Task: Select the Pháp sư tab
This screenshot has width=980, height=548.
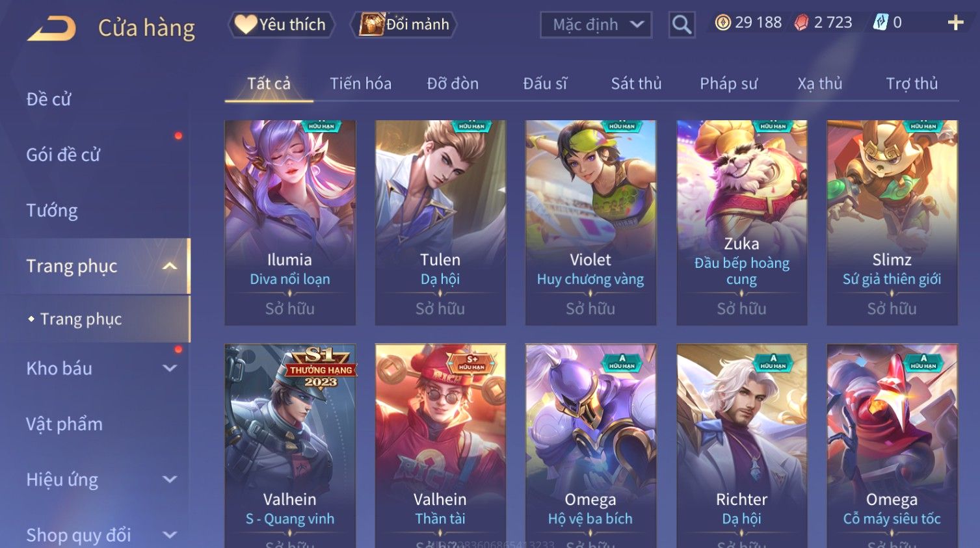Action: 728,83
